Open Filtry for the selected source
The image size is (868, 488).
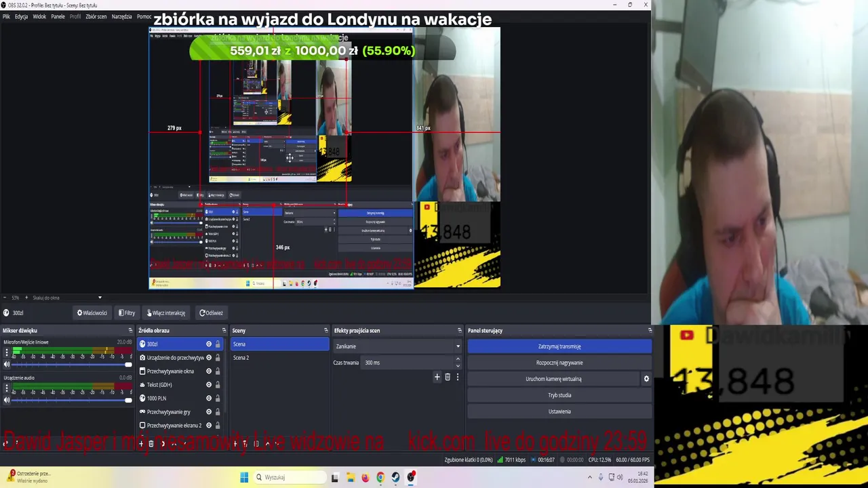point(127,313)
